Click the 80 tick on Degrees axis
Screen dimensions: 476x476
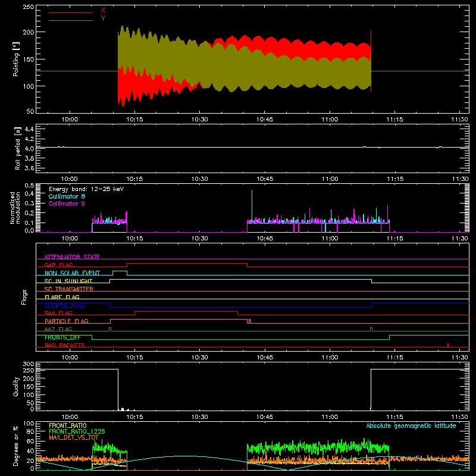pyautogui.click(x=30, y=431)
